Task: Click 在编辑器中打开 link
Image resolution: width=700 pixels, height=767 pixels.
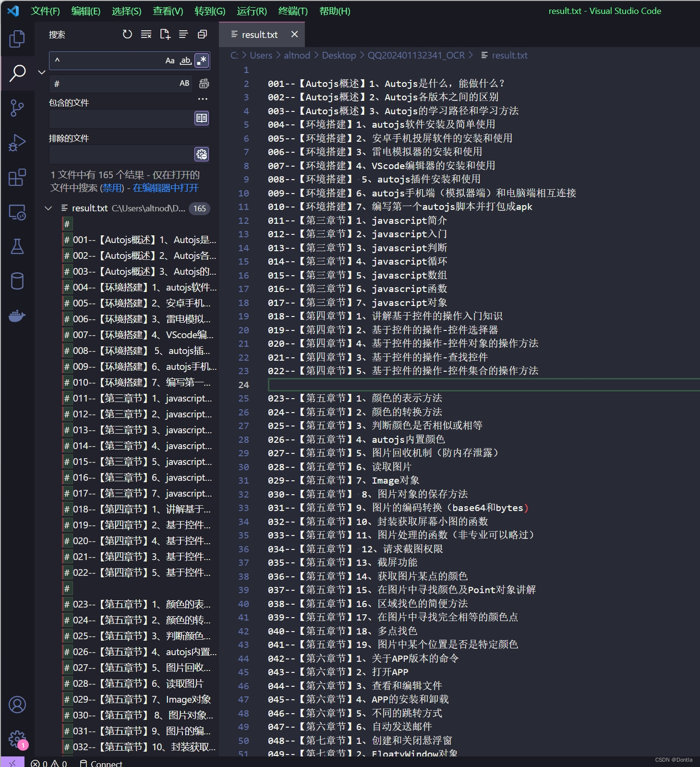Action: pos(166,188)
